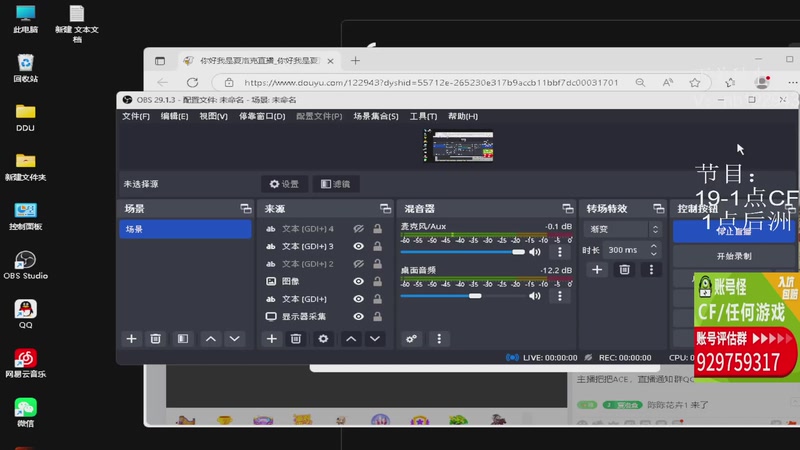The height and width of the screenshot is (450, 800).
Task: Open the QQ desktop icon
Action: pyautogui.click(x=26, y=314)
